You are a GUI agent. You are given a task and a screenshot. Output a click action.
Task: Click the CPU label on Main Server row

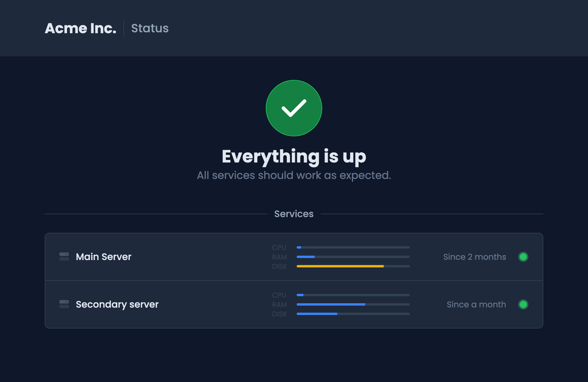pyautogui.click(x=279, y=247)
